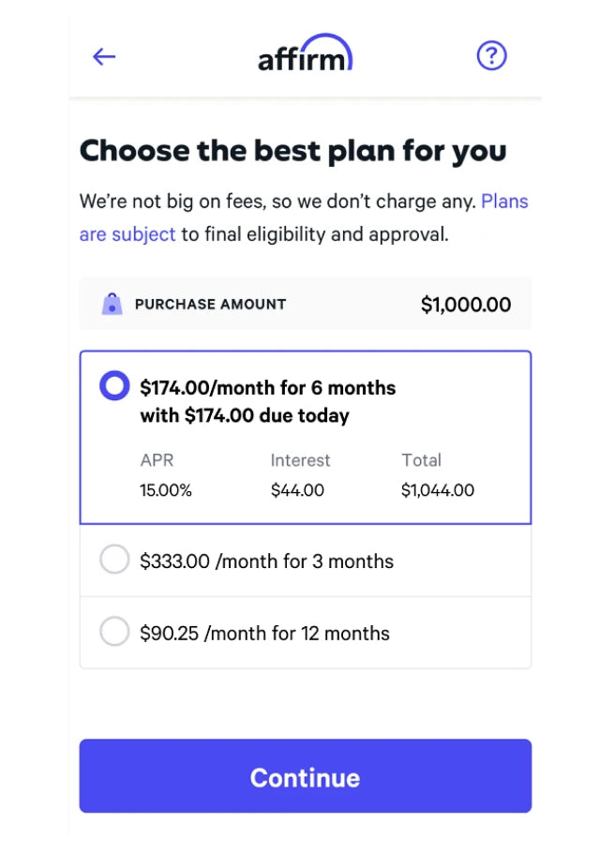
Task: Click the Affirm logo
Action: click(306, 54)
